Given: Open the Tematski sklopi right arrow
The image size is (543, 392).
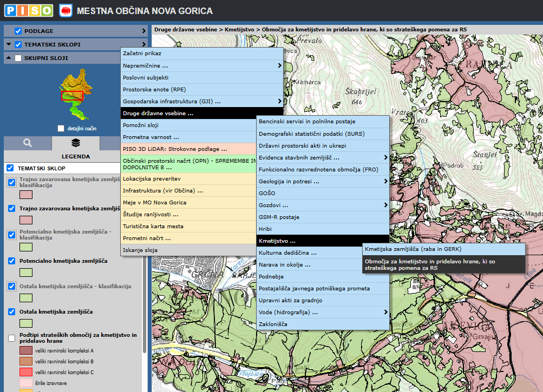Looking at the screenshot, I should tap(144, 44).
